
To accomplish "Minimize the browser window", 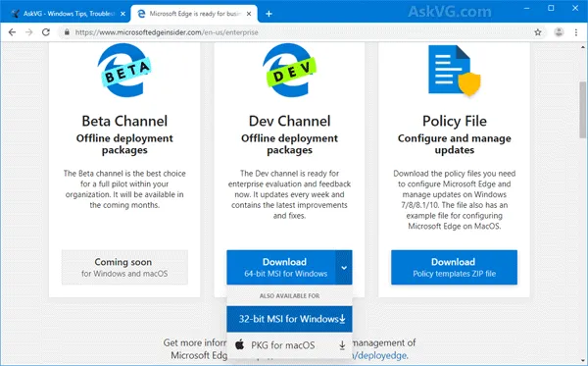I will [x=526, y=8].
